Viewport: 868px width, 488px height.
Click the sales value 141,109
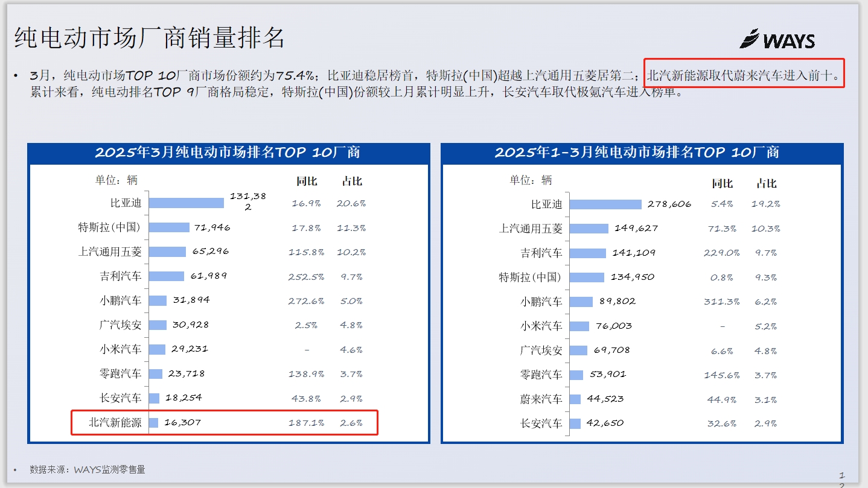[633, 253]
